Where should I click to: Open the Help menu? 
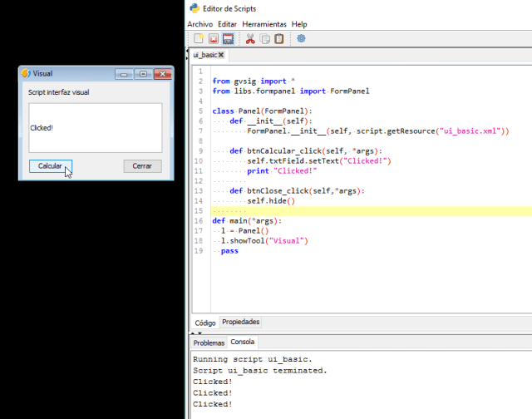[x=299, y=24]
